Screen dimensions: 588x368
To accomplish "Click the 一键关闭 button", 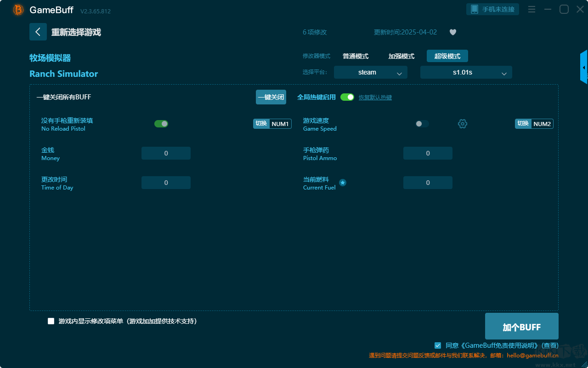I will tap(271, 97).
